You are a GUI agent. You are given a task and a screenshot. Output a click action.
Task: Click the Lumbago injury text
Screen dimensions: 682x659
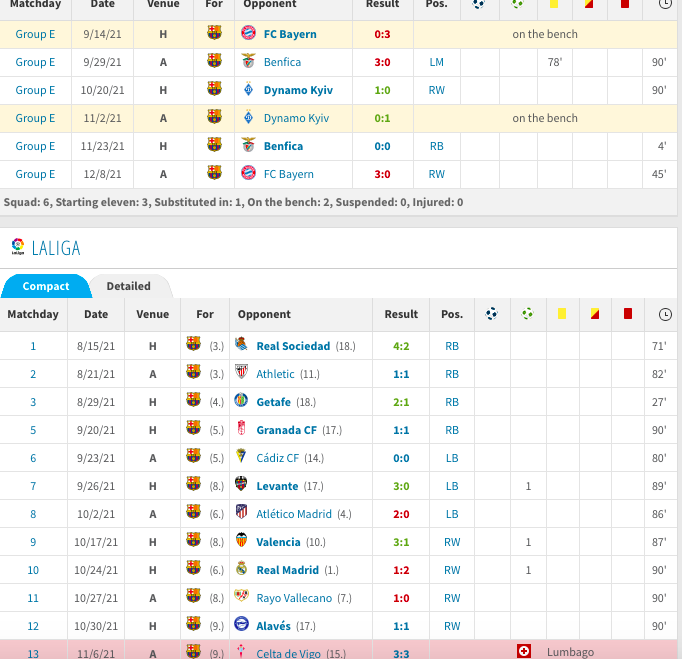[x=570, y=652]
